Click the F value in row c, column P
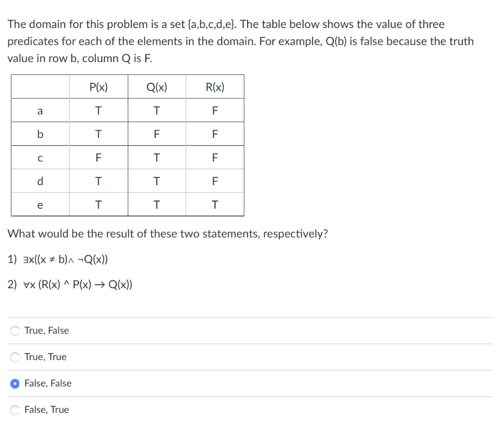Image resolution: width=504 pixels, height=432 pixels. pos(98,157)
